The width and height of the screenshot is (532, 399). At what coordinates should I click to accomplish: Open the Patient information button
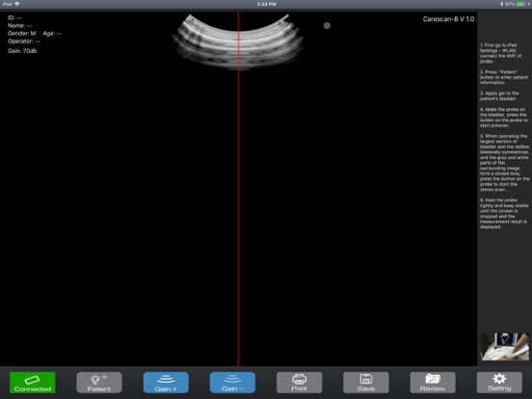pos(99,383)
